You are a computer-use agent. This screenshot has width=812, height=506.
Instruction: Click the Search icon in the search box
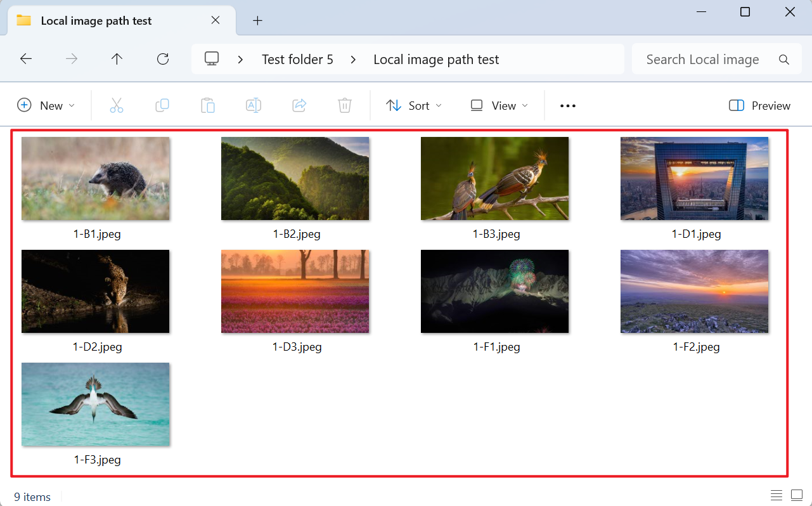click(x=784, y=59)
